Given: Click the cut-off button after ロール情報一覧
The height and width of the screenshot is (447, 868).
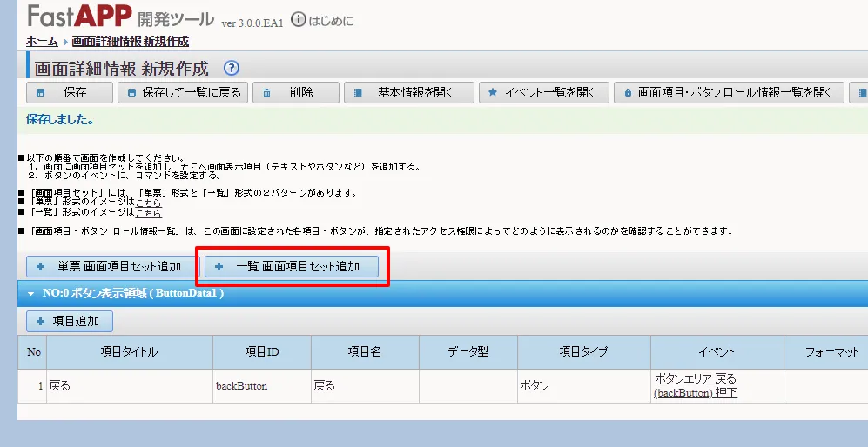Looking at the screenshot, I should pos(858,93).
